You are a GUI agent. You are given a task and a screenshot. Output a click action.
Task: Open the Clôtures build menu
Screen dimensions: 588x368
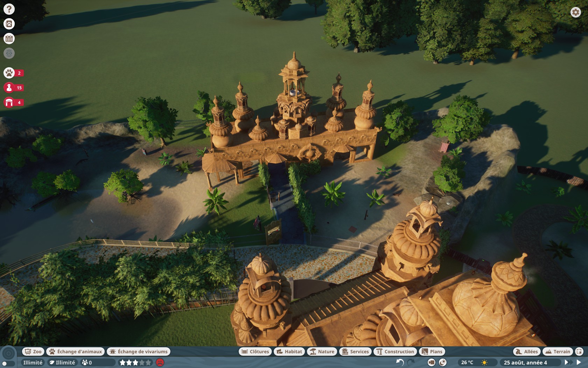(x=255, y=352)
